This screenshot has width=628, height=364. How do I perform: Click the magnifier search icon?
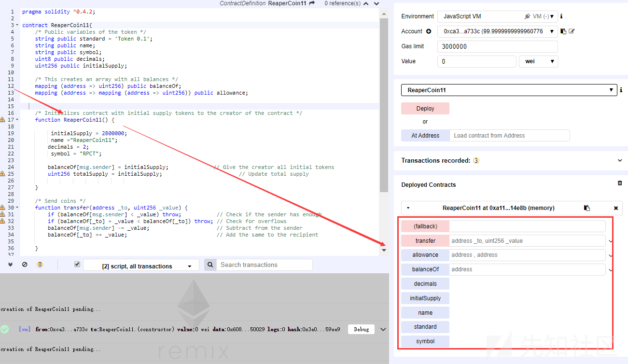pos(210,265)
